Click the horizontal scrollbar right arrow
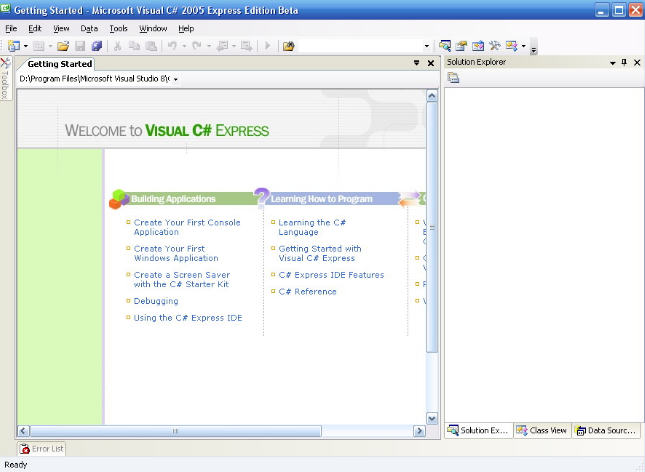Viewport: 645px width, 472px height. coord(419,431)
